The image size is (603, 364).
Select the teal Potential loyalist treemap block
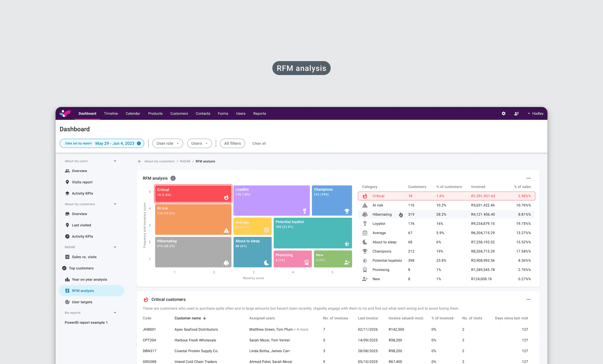point(313,233)
